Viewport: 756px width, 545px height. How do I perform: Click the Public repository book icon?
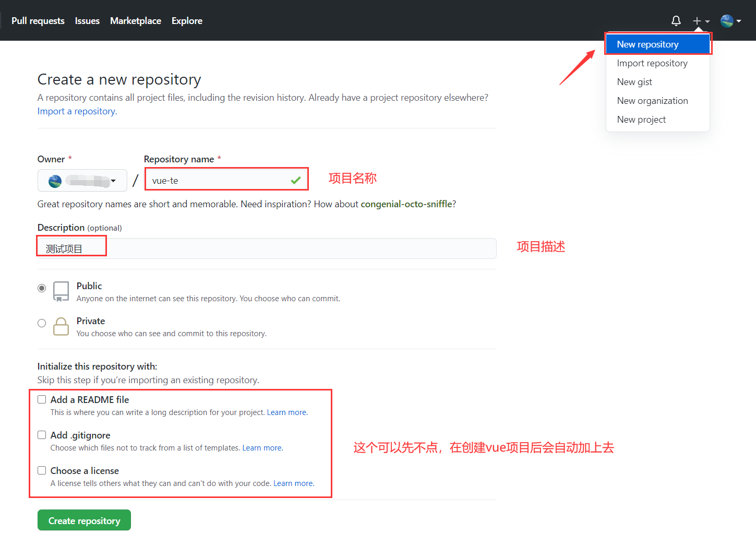tap(61, 291)
